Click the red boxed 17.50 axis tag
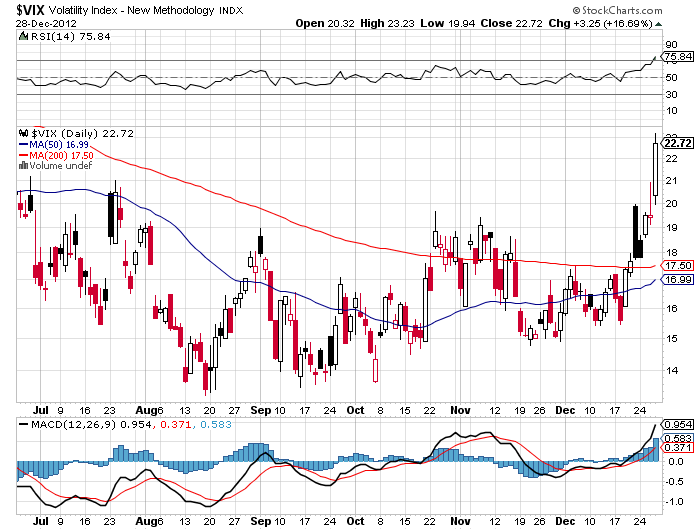Screen dimensions: 700x530 [x=678, y=266]
